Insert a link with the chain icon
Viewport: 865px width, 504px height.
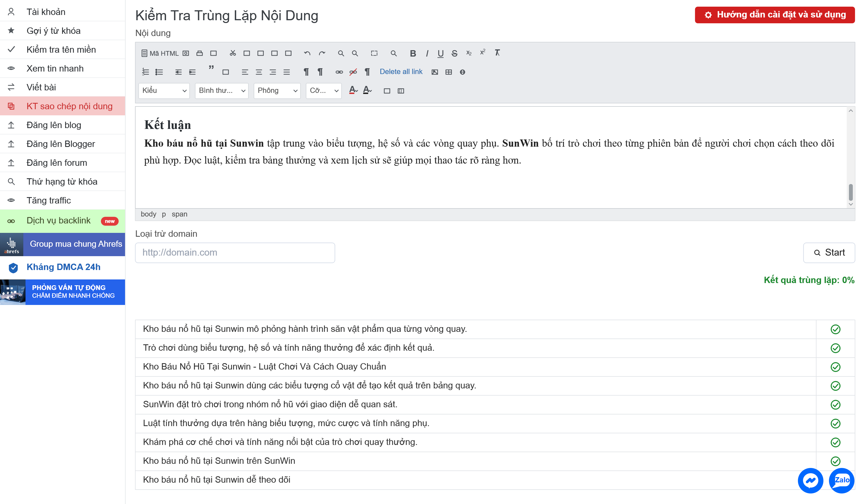pyautogui.click(x=339, y=72)
